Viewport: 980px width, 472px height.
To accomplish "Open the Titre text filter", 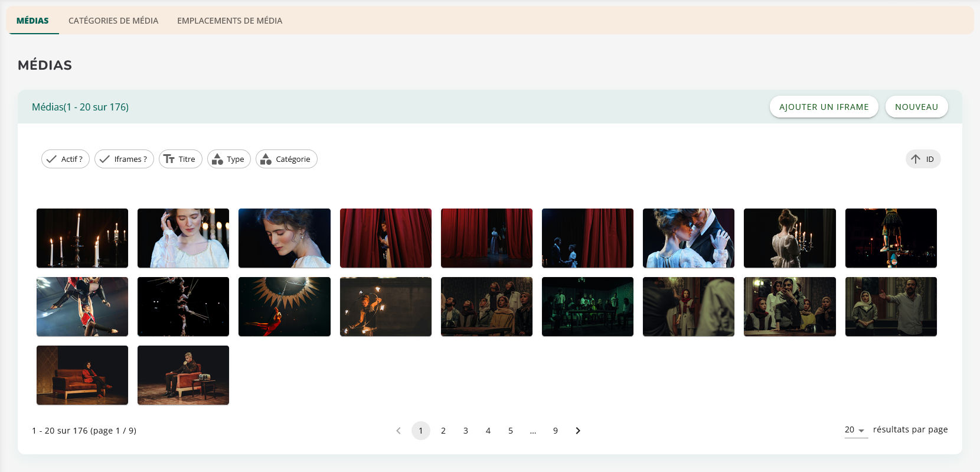I will pyautogui.click(x=180, y=159).
